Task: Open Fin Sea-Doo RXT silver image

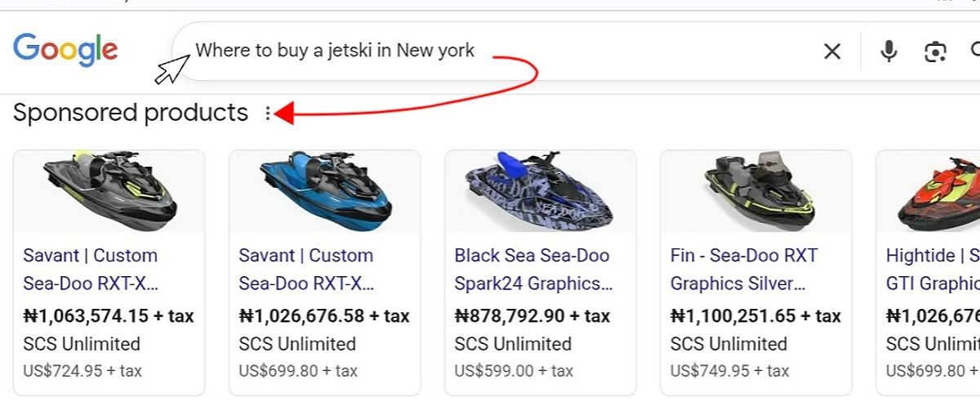Action: coord(756,191)
